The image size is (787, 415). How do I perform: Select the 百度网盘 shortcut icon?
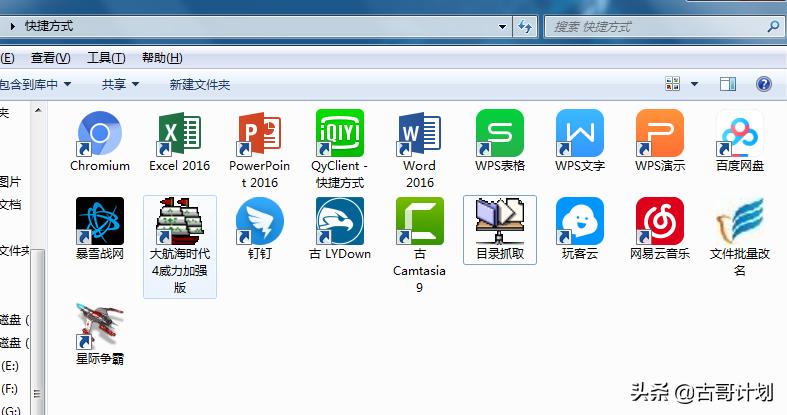tap(740, 133)
